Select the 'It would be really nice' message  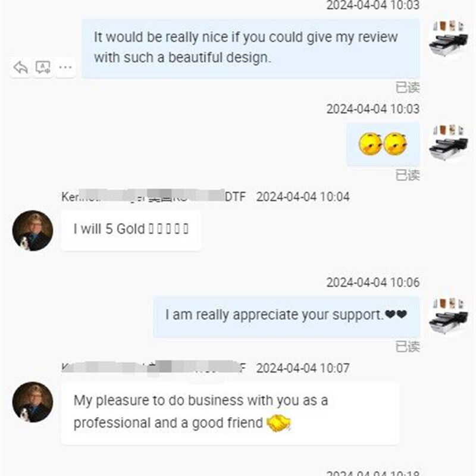tap(250, 48)
